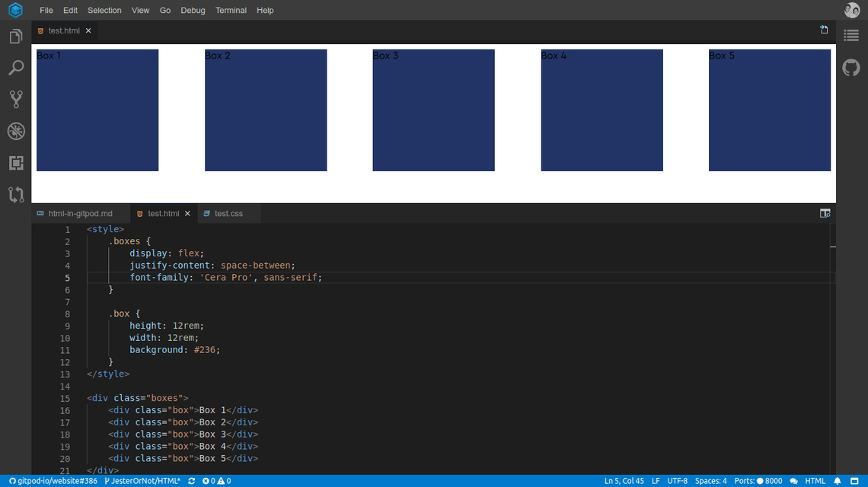Click the #236 color value in code
The height and width of the screenshot is (487, 868).
pyautogui.click(x=204, y=350)
